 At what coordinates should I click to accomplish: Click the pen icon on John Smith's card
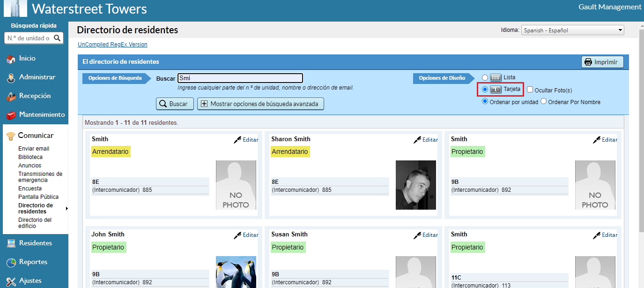[x=238, y=235]
